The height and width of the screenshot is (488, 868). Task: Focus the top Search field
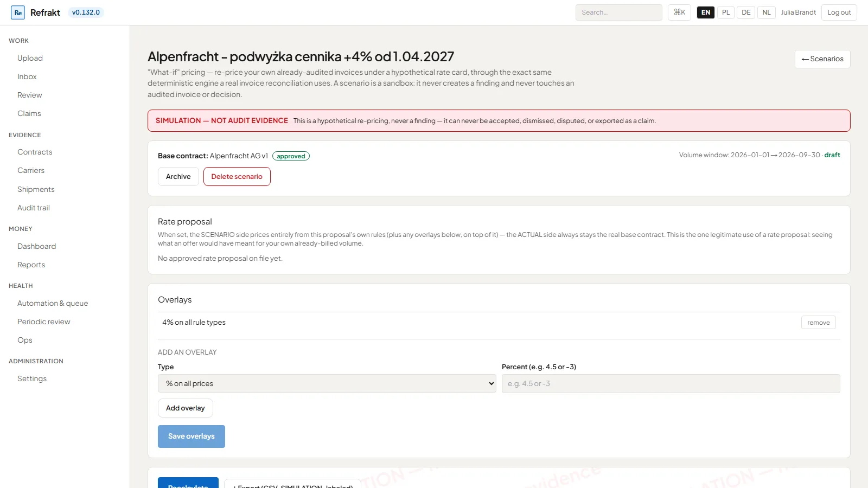[618, 12]
